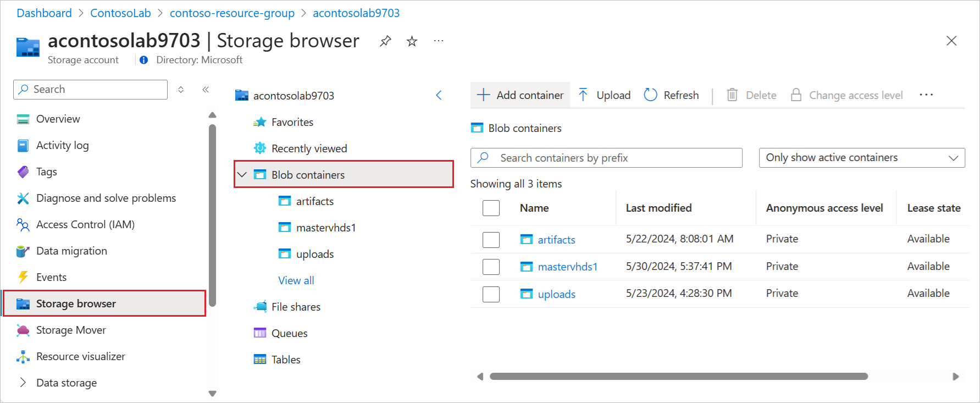Collapse the storage tree panel arrow
The width and height of the screenshot is (980, 403).
[x=439, y=95]
